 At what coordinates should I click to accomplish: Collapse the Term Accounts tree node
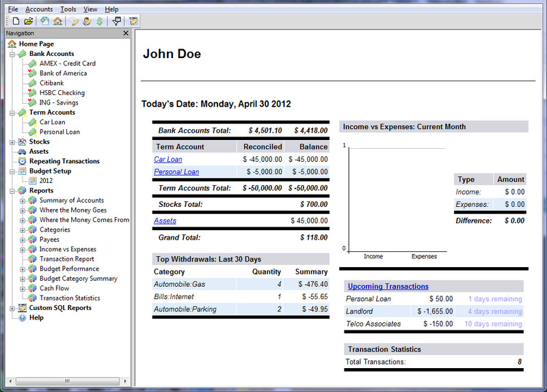click(x=12, y=113)
